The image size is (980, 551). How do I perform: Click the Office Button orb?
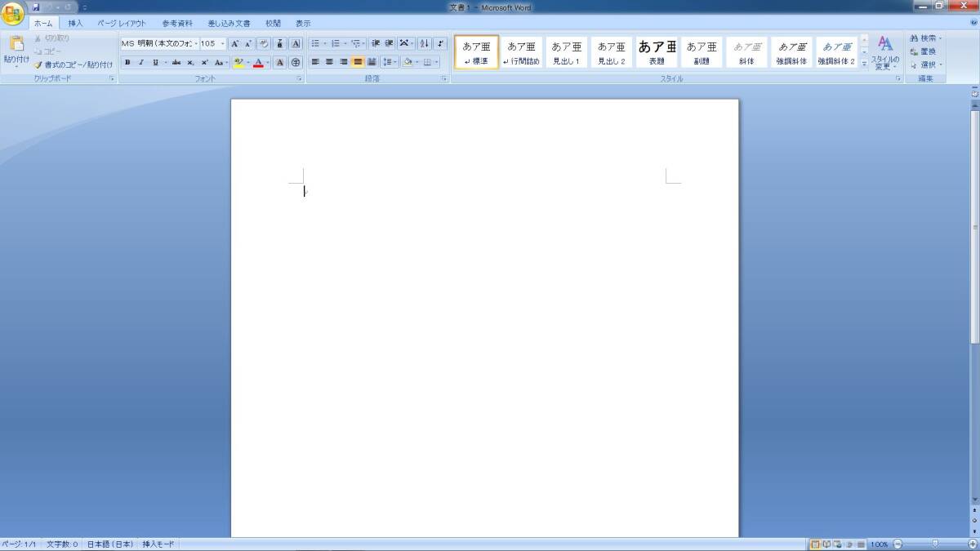13,14
